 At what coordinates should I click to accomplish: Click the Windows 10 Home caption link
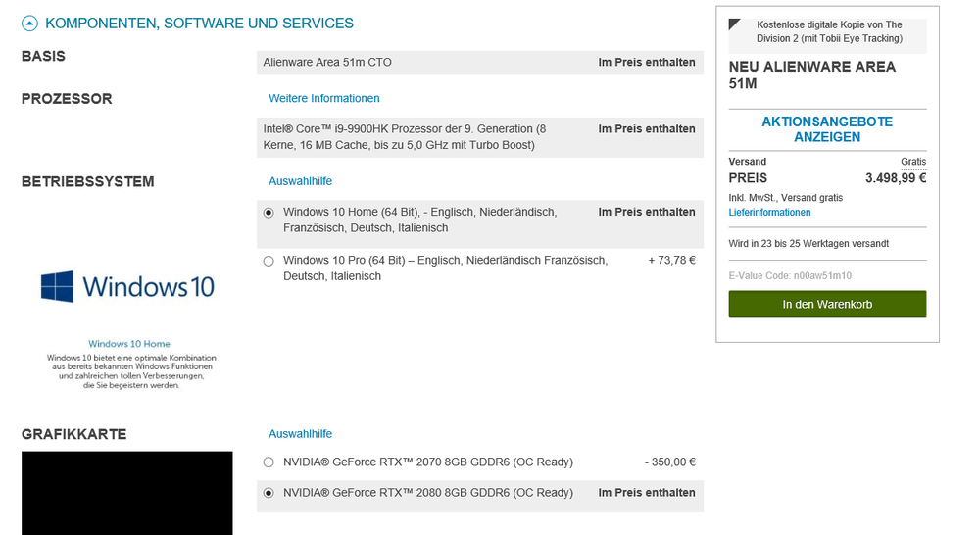[x=129, y=344]
